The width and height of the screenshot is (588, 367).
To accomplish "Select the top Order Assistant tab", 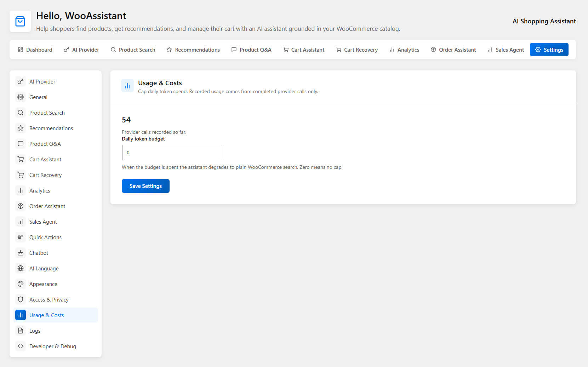I will 453,50.
